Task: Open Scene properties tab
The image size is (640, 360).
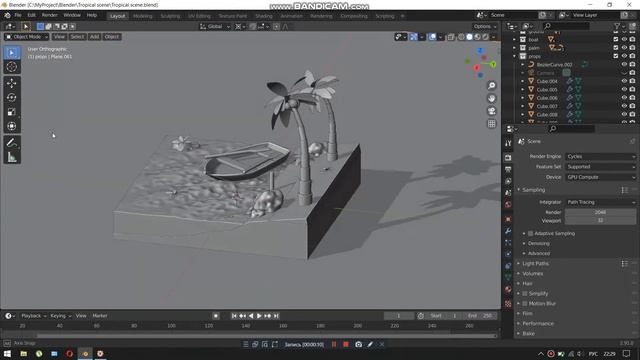Action: tap(508, 193)
